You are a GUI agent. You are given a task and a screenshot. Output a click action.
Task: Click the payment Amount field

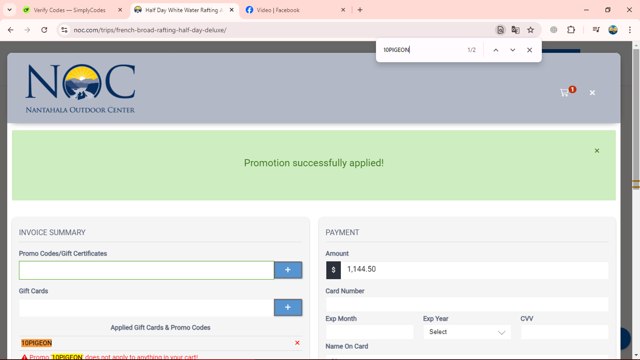coord(475,269)
